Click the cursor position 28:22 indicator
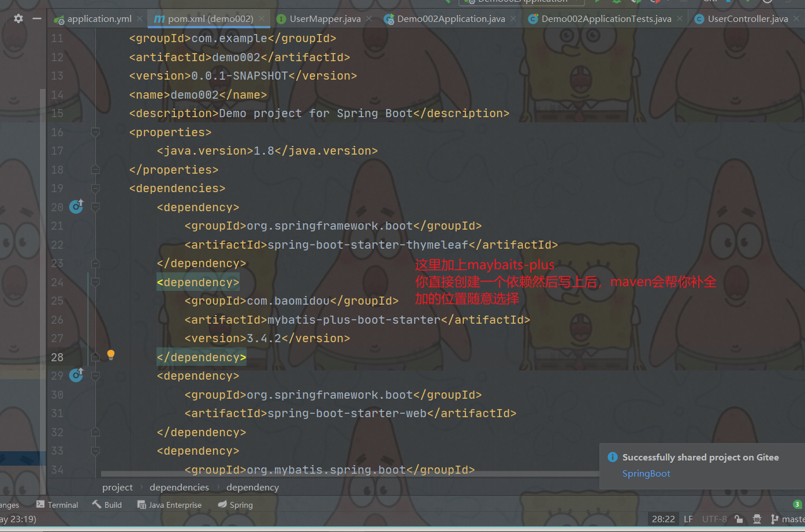The image size is (805, 532). pos(663,519)
